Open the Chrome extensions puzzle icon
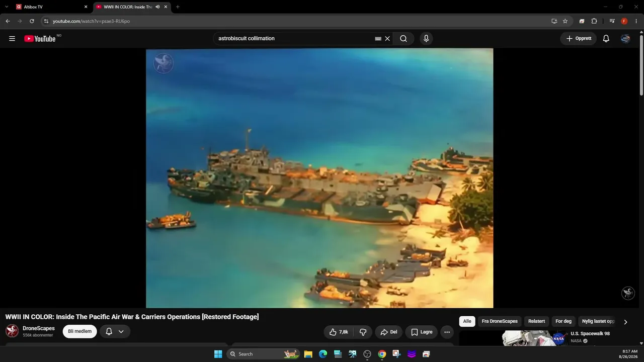The height and width of the screenshot is (362, 644). point(594,21)
